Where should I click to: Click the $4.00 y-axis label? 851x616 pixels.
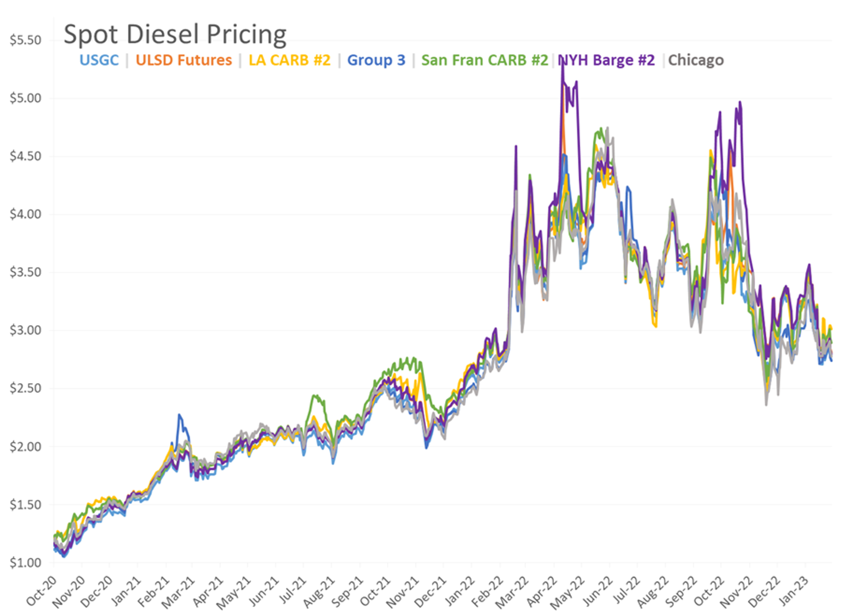click(25, 214)
